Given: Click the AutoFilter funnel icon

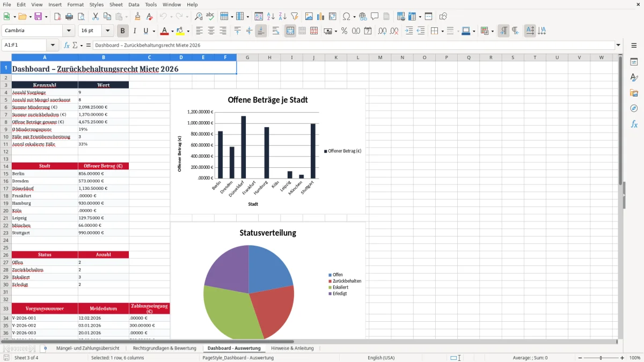Looking at the screenshot, I should pyautogui.click(x=294, y=17).
